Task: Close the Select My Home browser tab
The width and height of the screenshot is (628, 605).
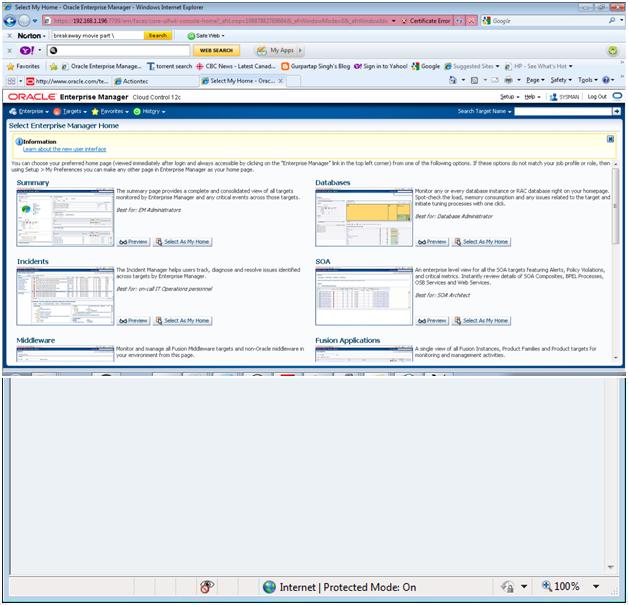Action: [281, 81]
